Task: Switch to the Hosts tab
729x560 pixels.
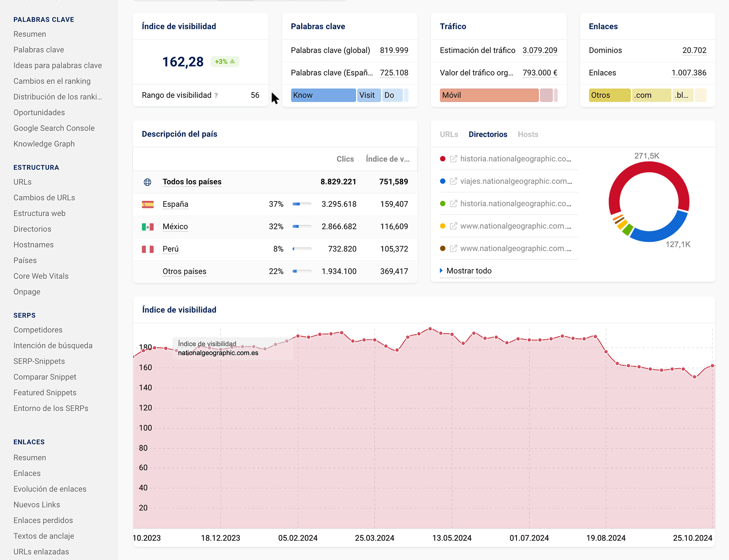Action: pyautogui.click(x=528, y=134)
